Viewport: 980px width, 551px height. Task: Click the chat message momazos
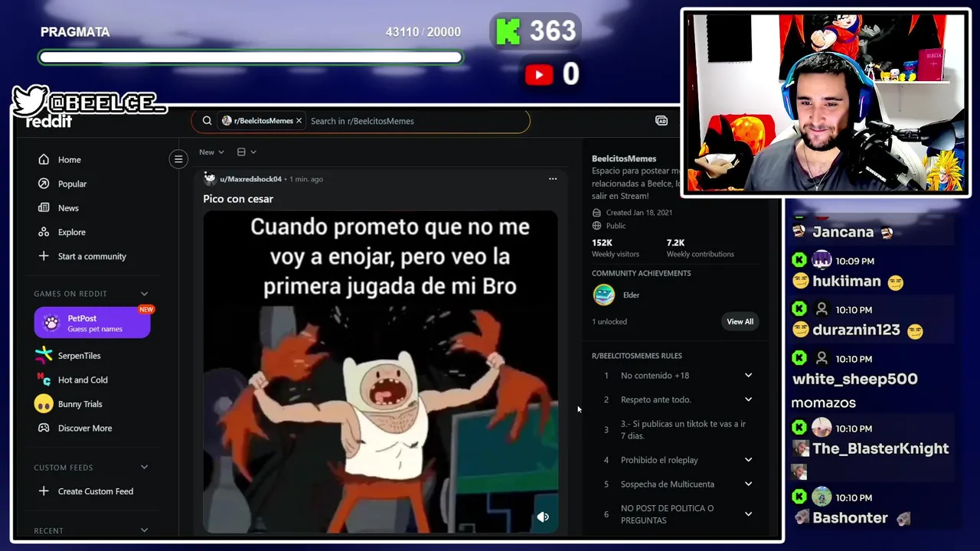point(824,403)
